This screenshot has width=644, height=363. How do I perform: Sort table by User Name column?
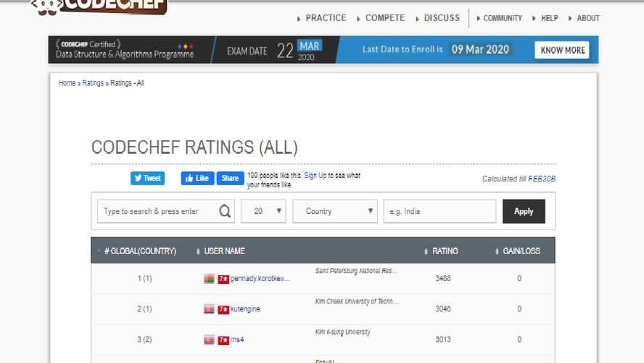click(224, 251)
